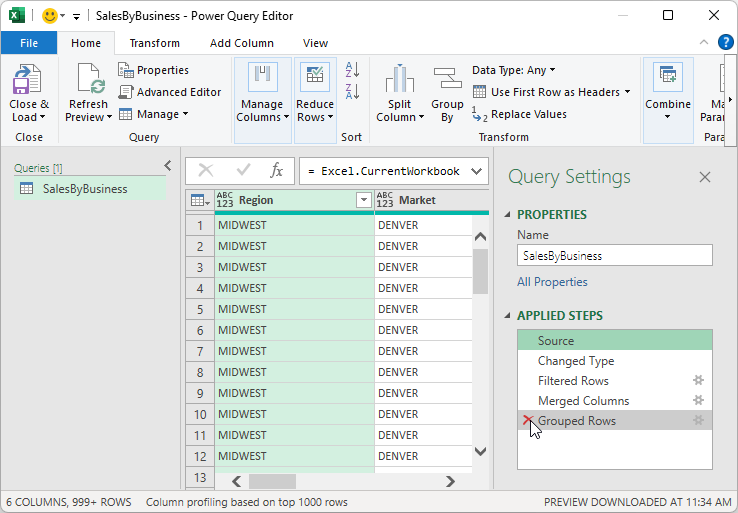Select the Filtered Rows step

615,380
